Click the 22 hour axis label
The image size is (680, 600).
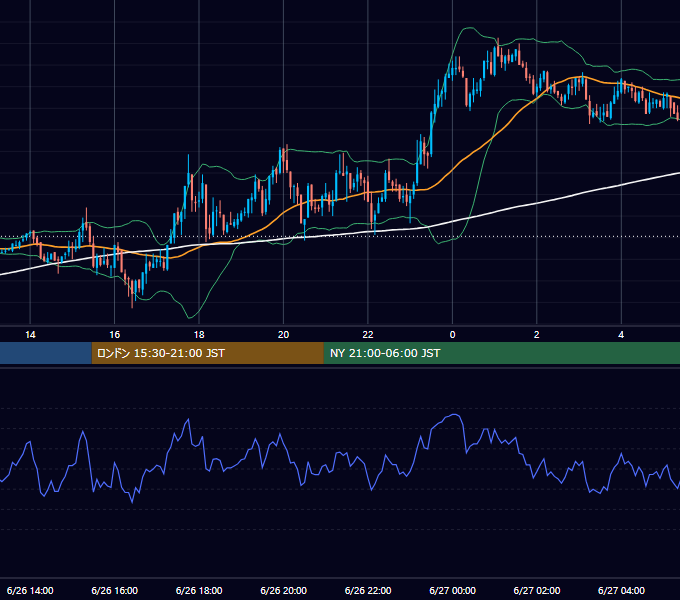368,335
